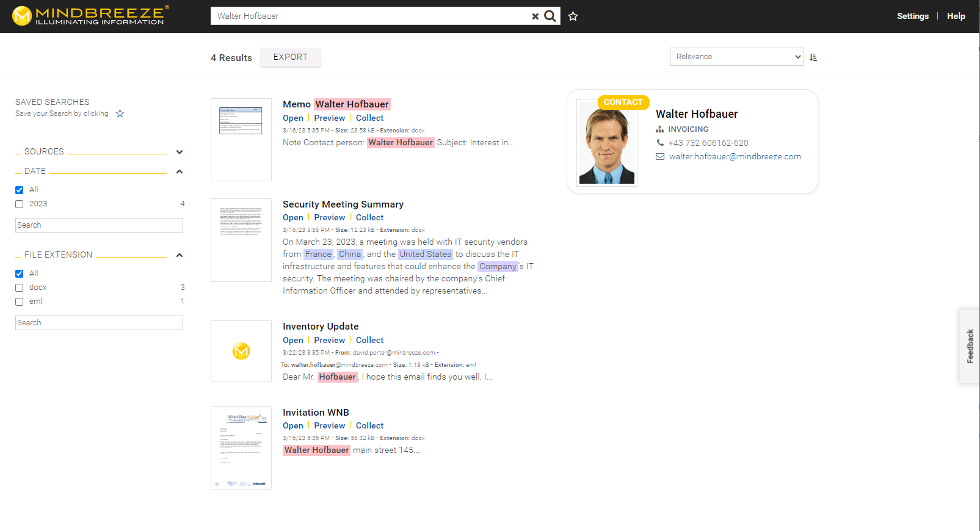Expand the Sources filter section
The height and width of the screenshot is (531, 980).
click(180, 152)
